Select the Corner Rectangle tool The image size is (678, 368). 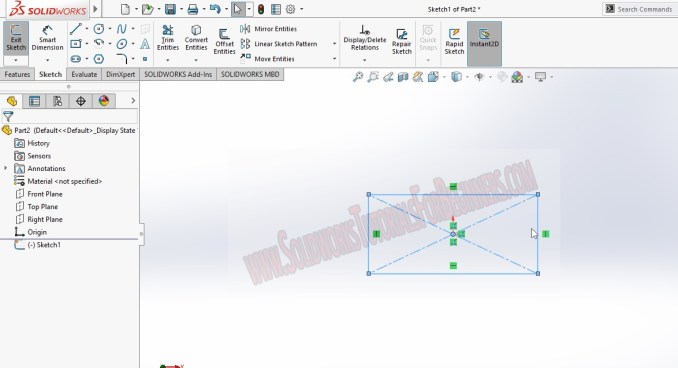tap(76, 44)
